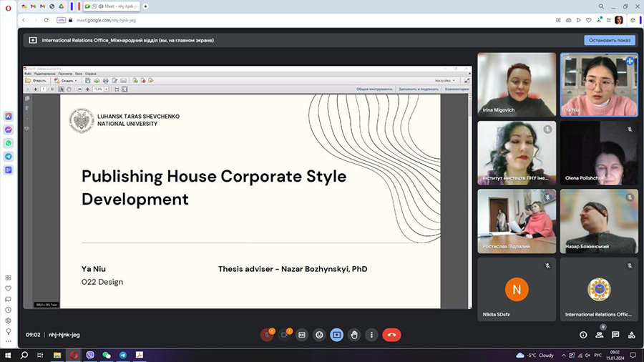Toggle closed captions in Meet
This screenshot has height=362, width=644.
pos(302,334)
